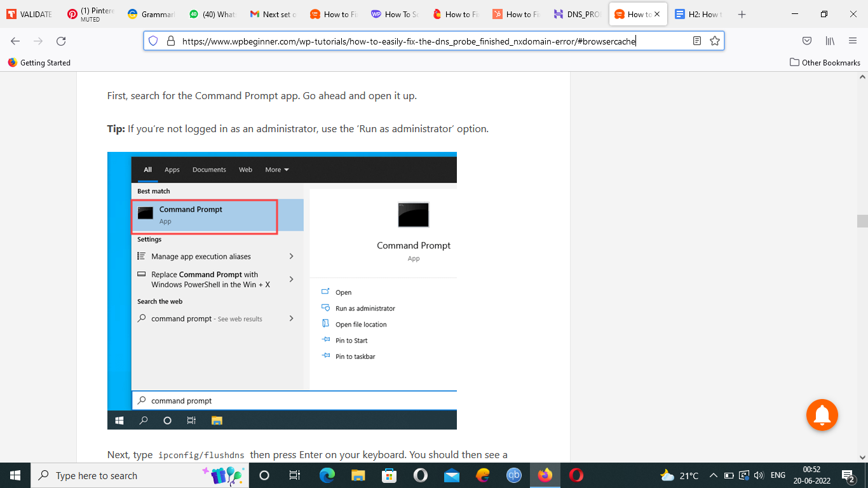This screenshot has height=488, width=868.
Task: Launch Microsoft Edge from the taskbar
Action: [327, 475]
